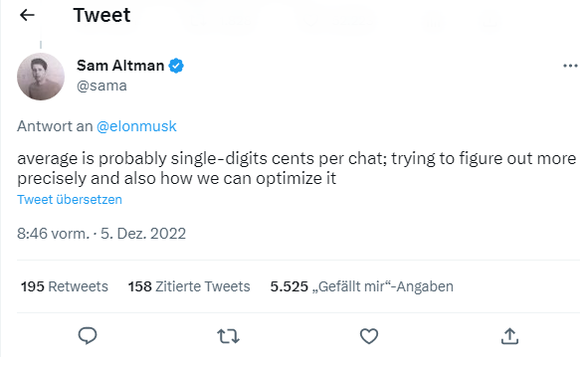
Task: Open the three-dots more options menu
Action: click(570, 66)
